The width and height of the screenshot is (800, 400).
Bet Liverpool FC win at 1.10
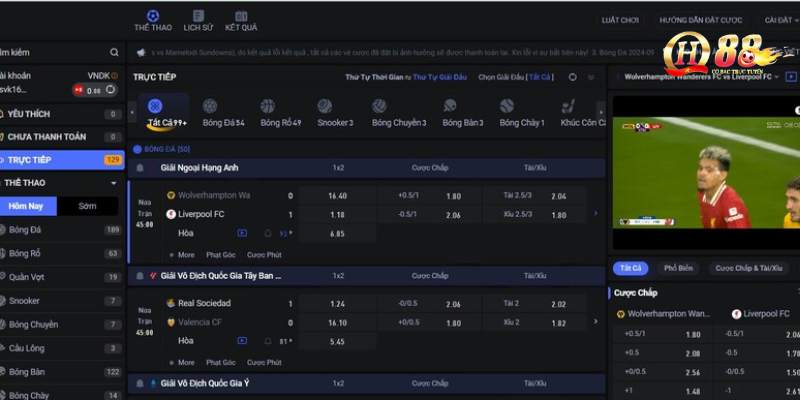pos(338,215)
